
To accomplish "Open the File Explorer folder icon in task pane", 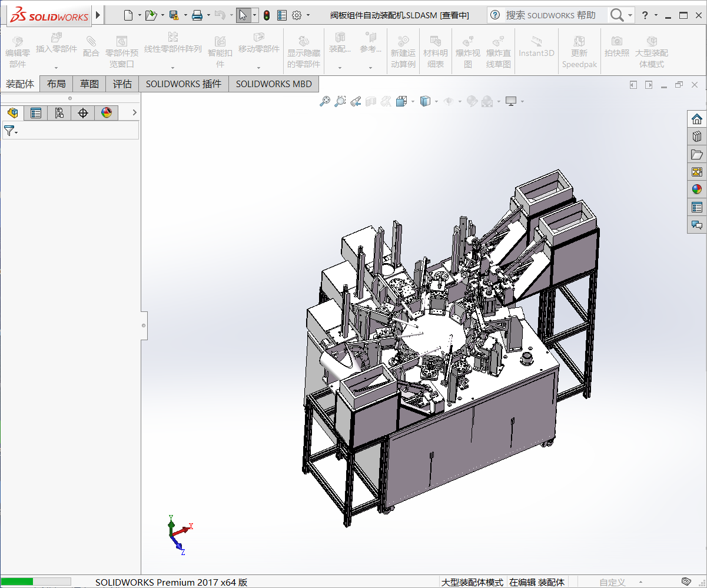I will point(697,154).
